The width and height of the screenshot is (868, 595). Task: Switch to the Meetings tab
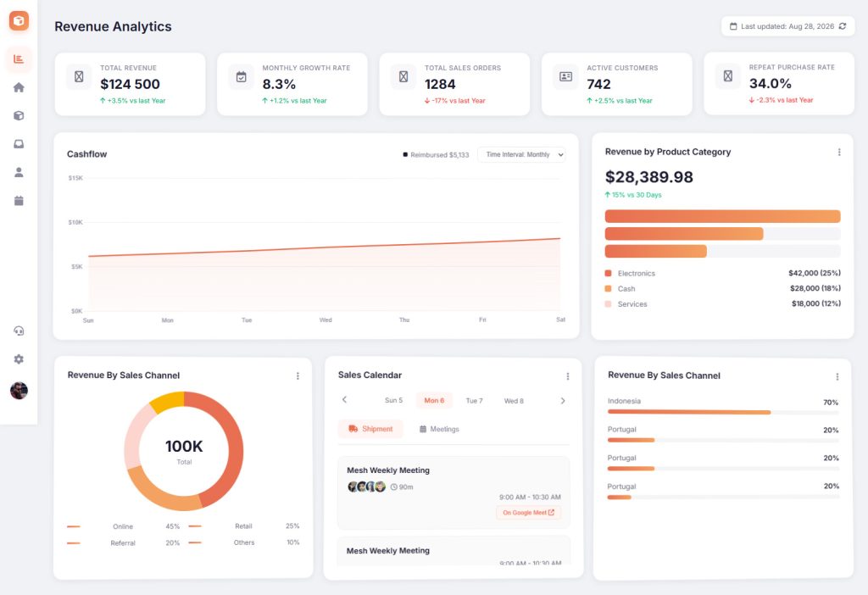(439, 429)
